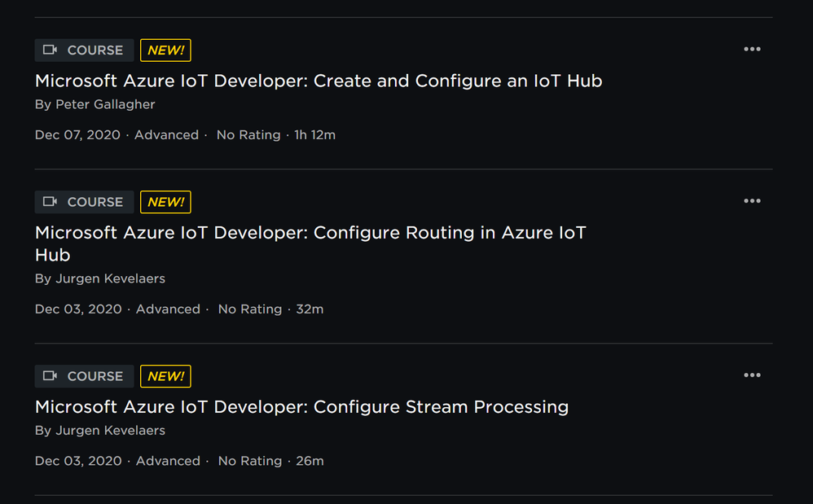Open 'Configure Stream Processing' course title
This screenshot has height=504, width=813.
[x=301, y=406]
